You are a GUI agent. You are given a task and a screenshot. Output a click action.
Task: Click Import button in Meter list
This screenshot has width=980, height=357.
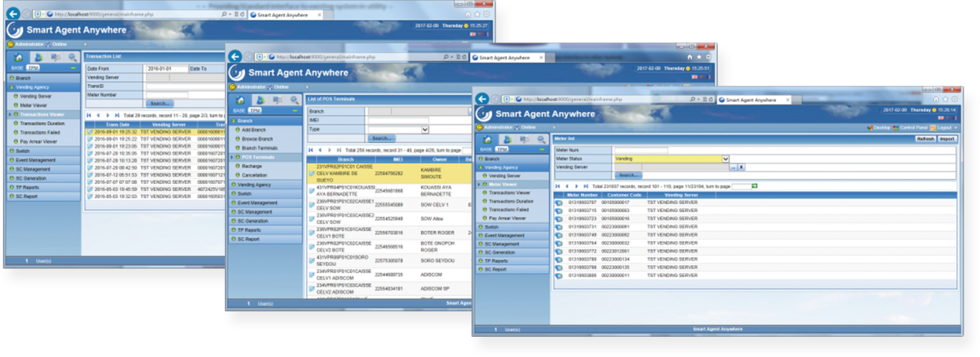tap(948, 139)
